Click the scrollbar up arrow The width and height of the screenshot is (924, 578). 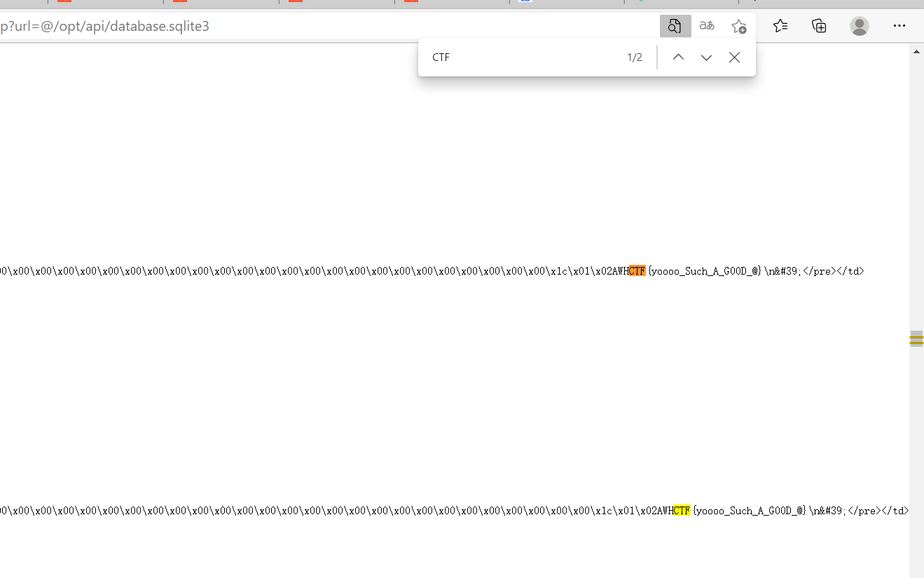click(x=916, y=51)
